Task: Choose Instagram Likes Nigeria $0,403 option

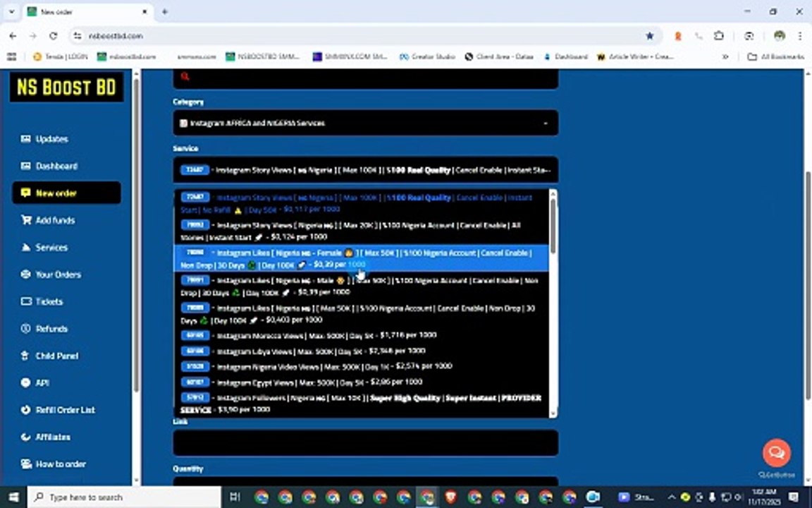Action: coord(362,313)
